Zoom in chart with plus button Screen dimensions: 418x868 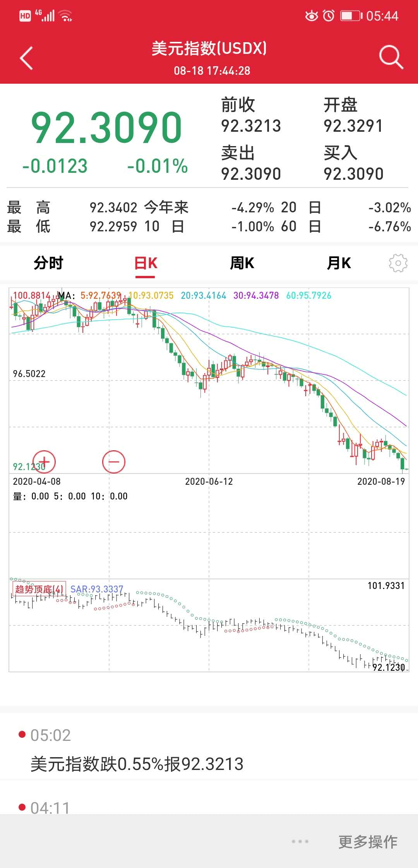(44, 462)
